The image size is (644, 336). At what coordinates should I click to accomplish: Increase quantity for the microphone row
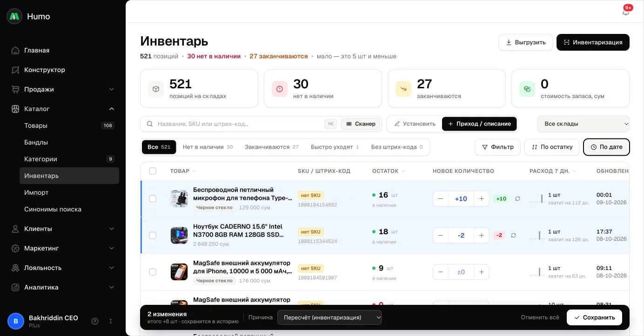click(482, 199)
